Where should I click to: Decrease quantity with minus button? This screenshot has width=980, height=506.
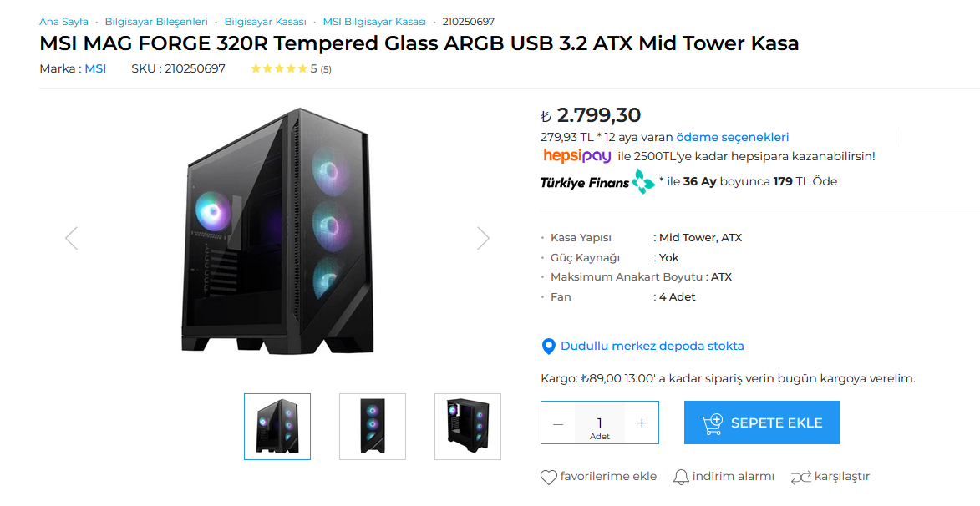pyautogui.click(x=558, y=423)
